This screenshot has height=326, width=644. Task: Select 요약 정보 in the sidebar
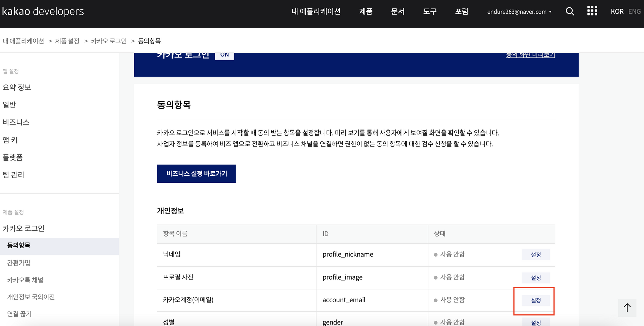[17, 87]
